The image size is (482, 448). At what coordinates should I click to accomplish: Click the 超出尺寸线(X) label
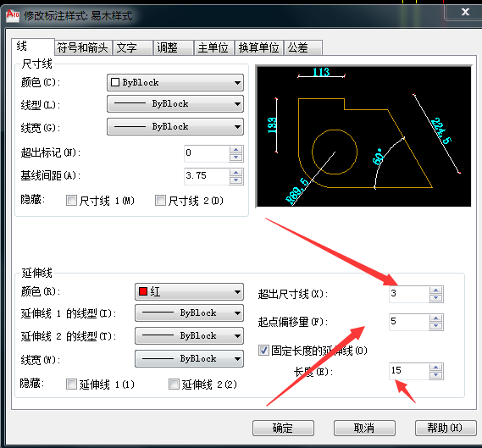tap(293, 294)
